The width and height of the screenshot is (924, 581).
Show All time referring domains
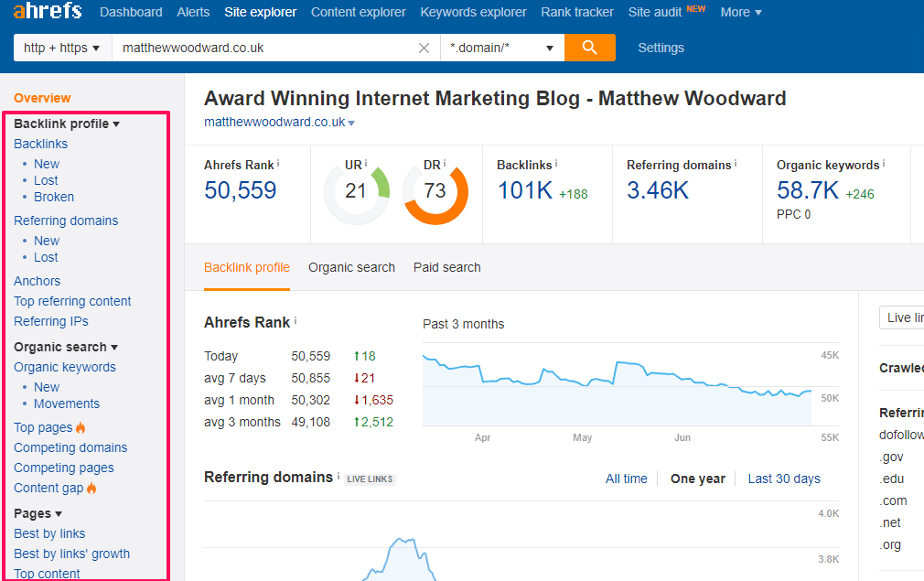tap(627, 479)
